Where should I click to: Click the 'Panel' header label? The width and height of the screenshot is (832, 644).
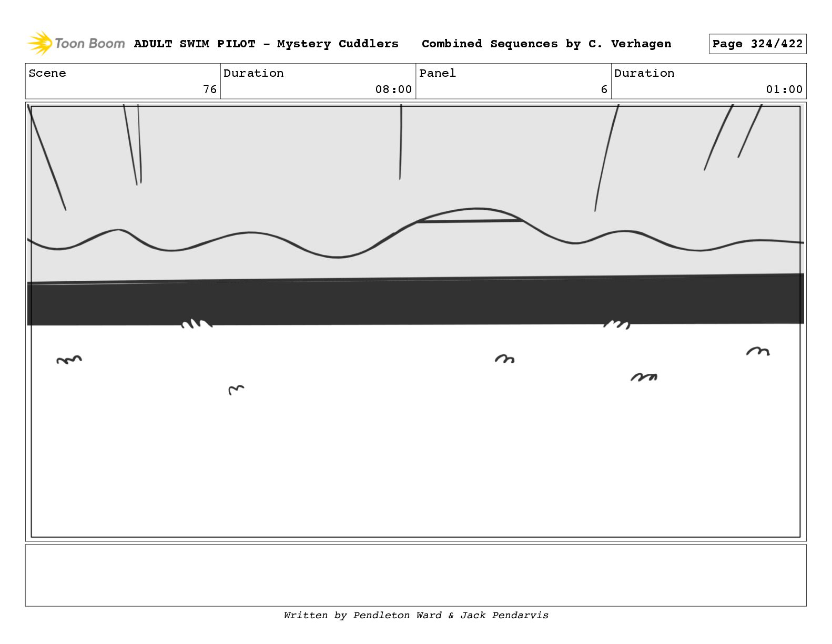[x=438, y=73]
